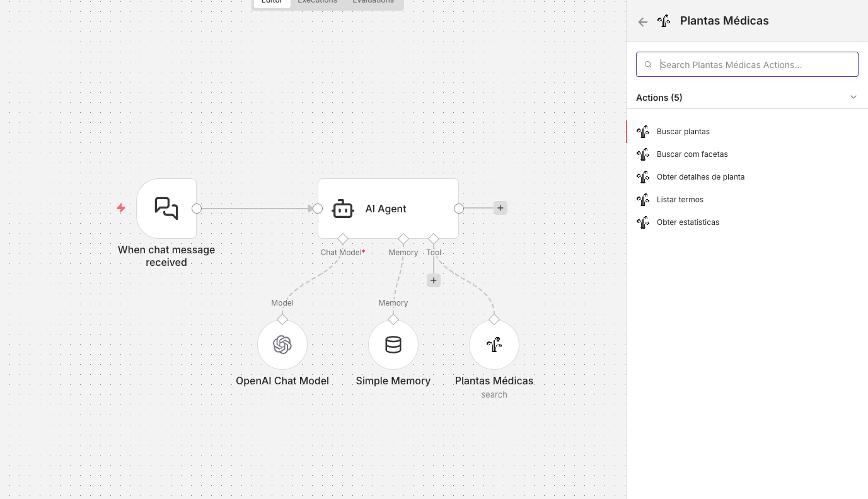This screenshot has width=868, height=499.
Task: Select the OpenAI Chat Model node
Action: 282,345
